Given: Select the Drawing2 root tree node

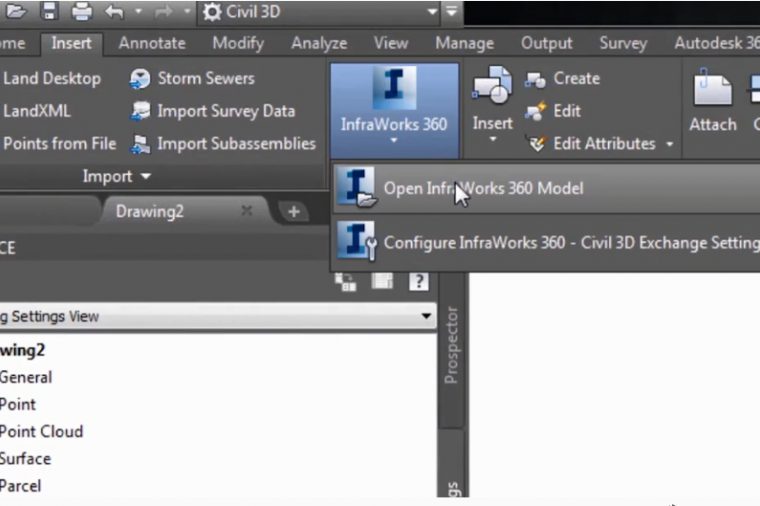Looking at the screenshot, I should coord(22,350).
